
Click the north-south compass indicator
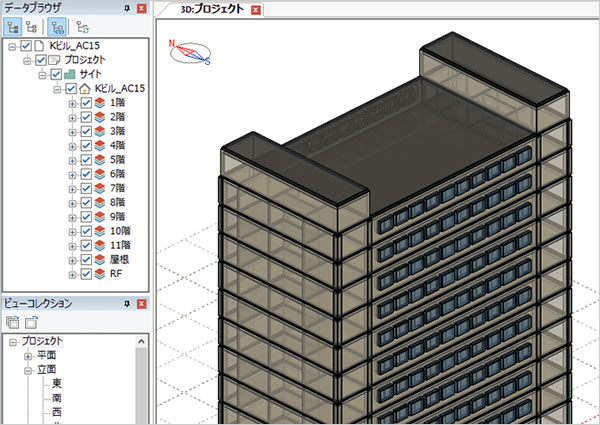point(190,53)
